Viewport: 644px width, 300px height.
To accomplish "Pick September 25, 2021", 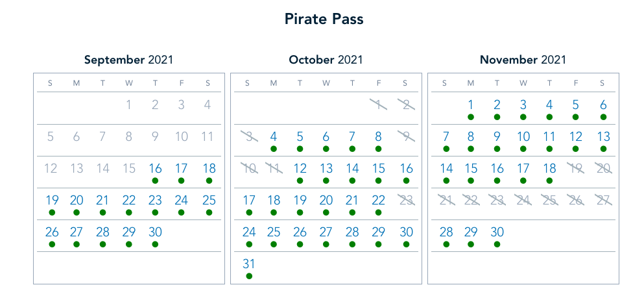I will [208, 200].
